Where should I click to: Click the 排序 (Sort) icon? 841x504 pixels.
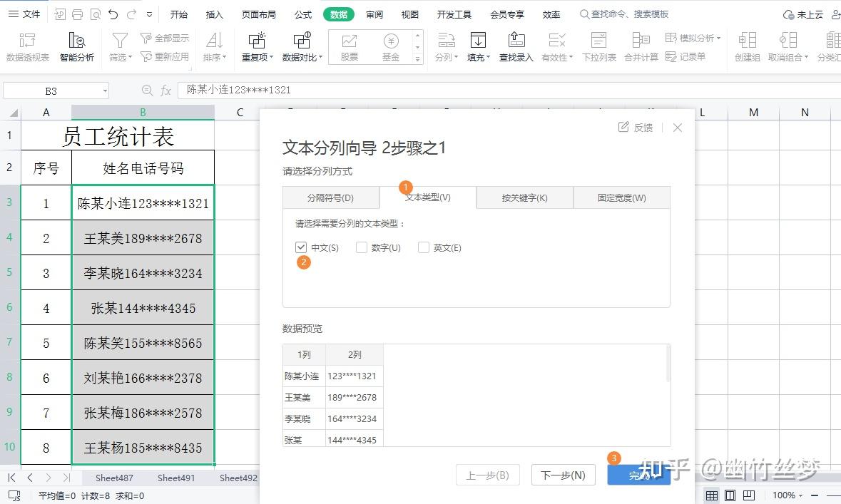[x=214, y=43]
